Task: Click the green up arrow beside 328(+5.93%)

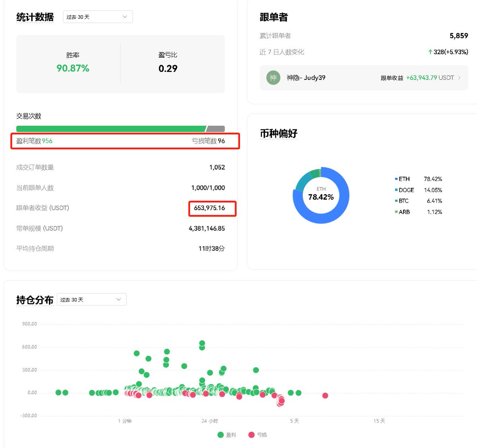Action: 430,52
